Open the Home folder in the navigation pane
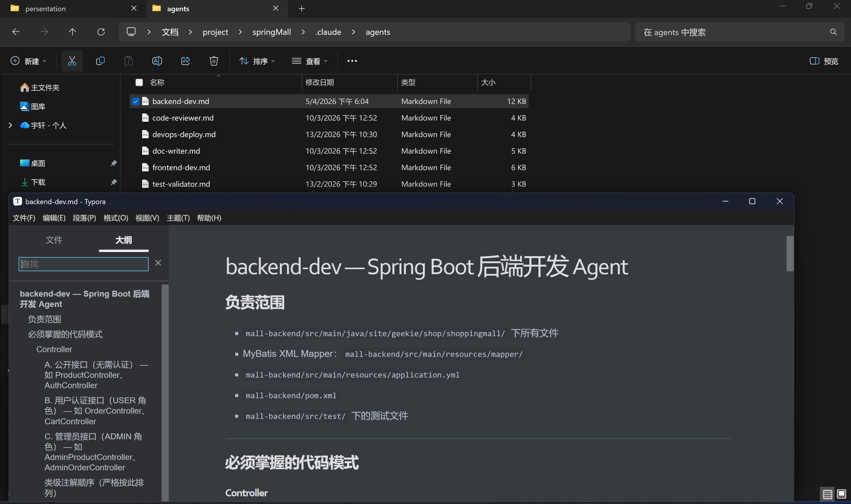The width and height of the screenshot is (851, 504). [x=40, y=88]
